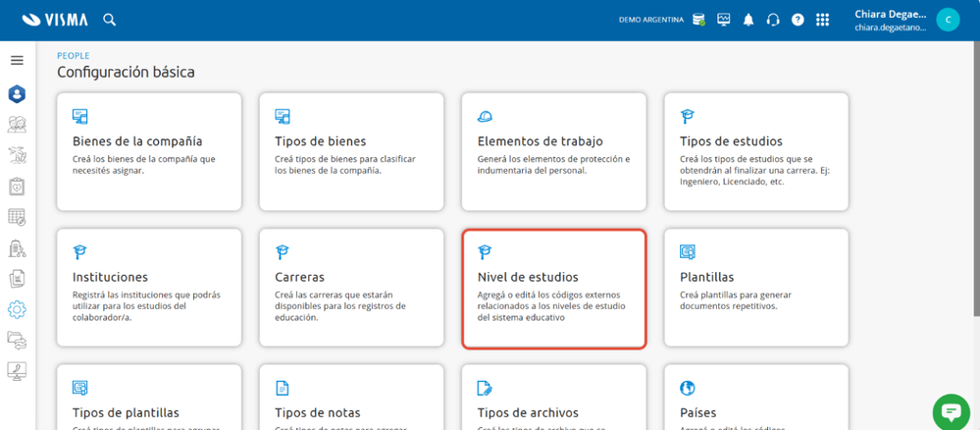Open the Tipos de bienes title
The width and height of the screenshot is (980, 430).
coord(321,141)
